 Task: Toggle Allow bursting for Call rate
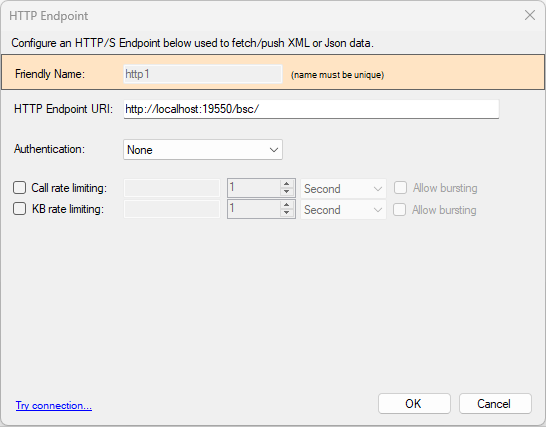(x=400, y=188)
